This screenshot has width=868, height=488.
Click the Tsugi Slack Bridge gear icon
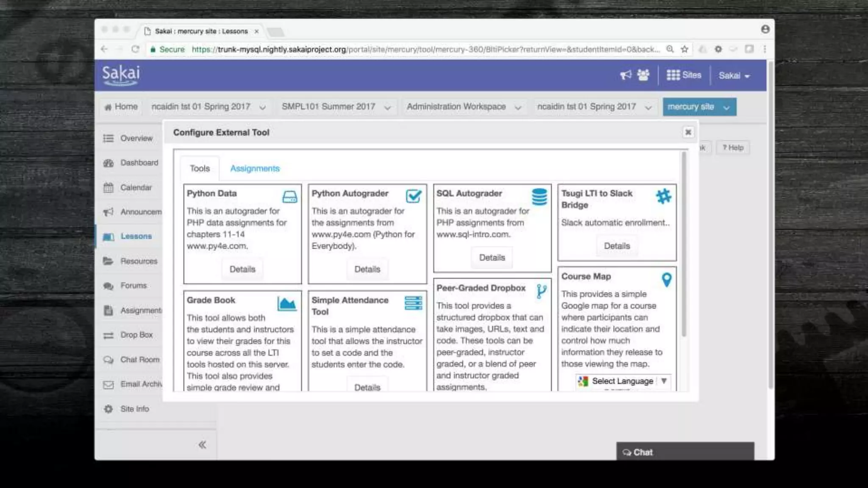tap(663, 196)
